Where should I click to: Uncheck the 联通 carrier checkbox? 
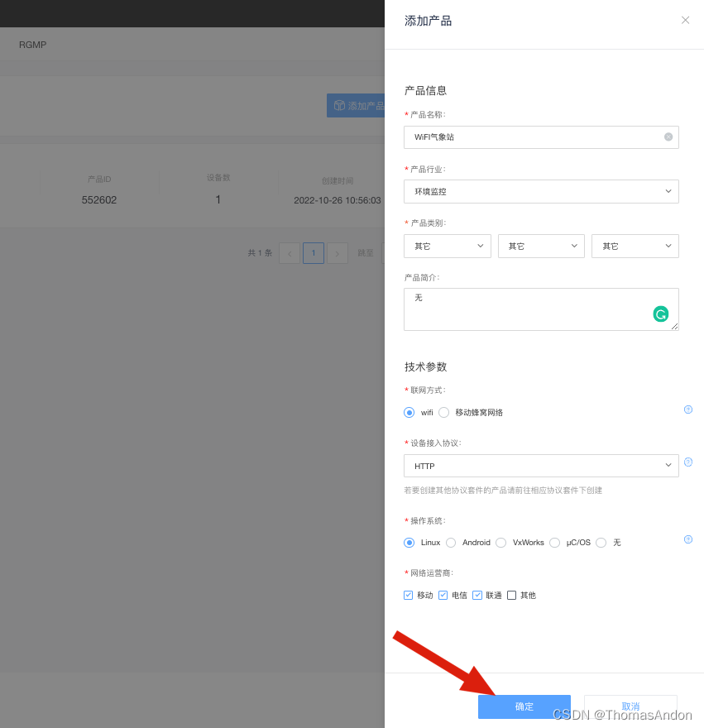[477, 595]
